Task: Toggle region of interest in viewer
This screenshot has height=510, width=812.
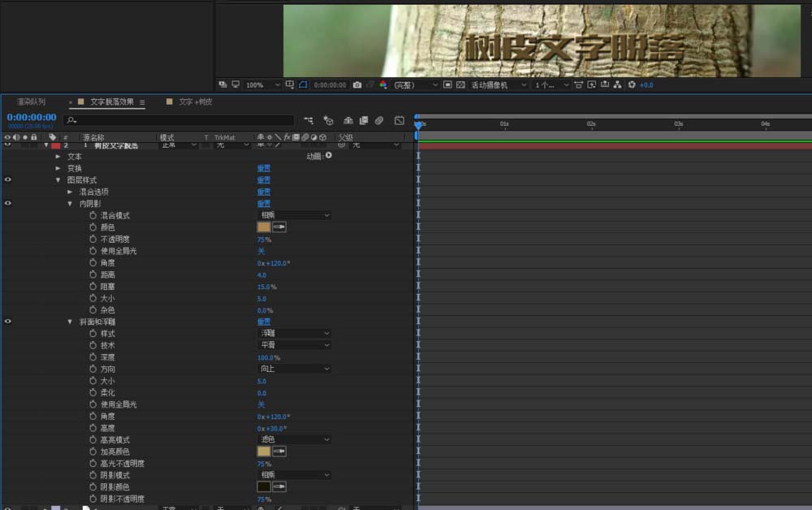Action: coord(447,85)
